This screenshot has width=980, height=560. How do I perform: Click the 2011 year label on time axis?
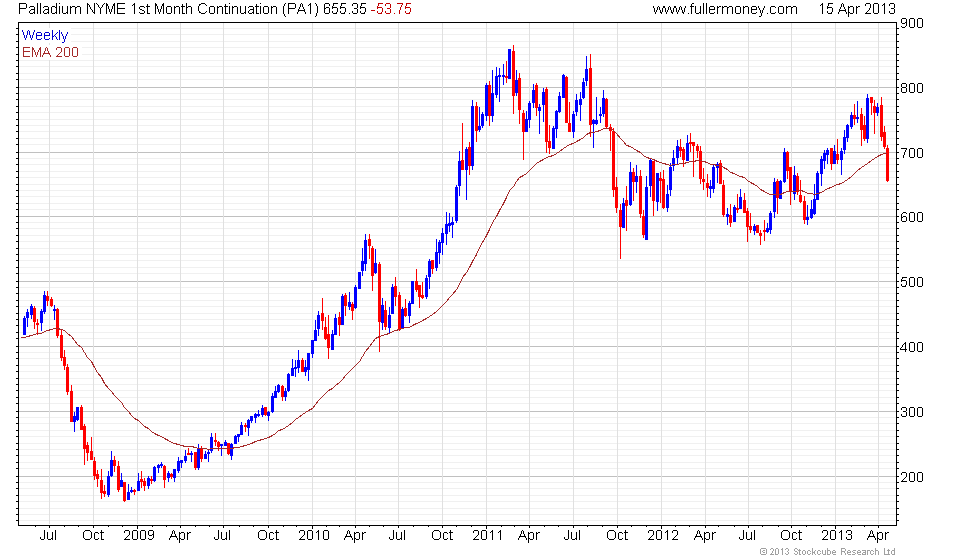click(x=488, y=536)
